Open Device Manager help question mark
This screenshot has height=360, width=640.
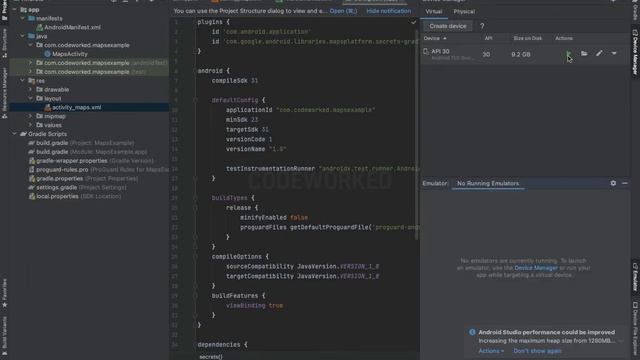coord(482,26)
